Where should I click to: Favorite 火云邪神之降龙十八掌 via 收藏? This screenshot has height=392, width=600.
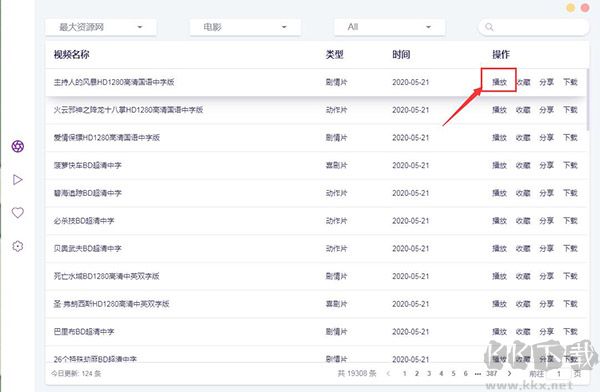[x=523, y=110]
